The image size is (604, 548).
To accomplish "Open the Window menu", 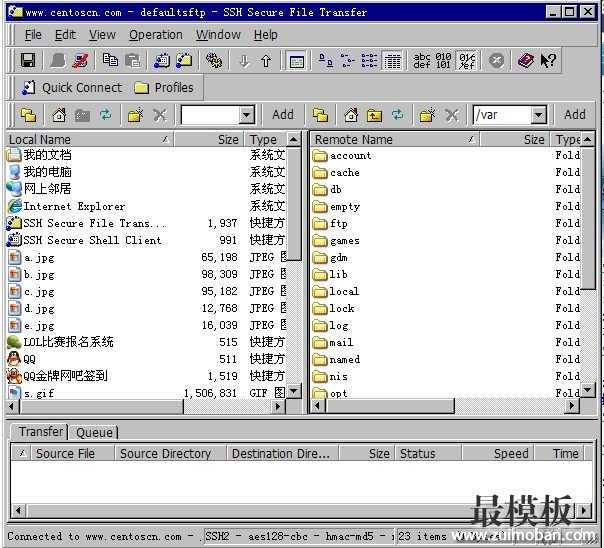I will tap(218, 35).
